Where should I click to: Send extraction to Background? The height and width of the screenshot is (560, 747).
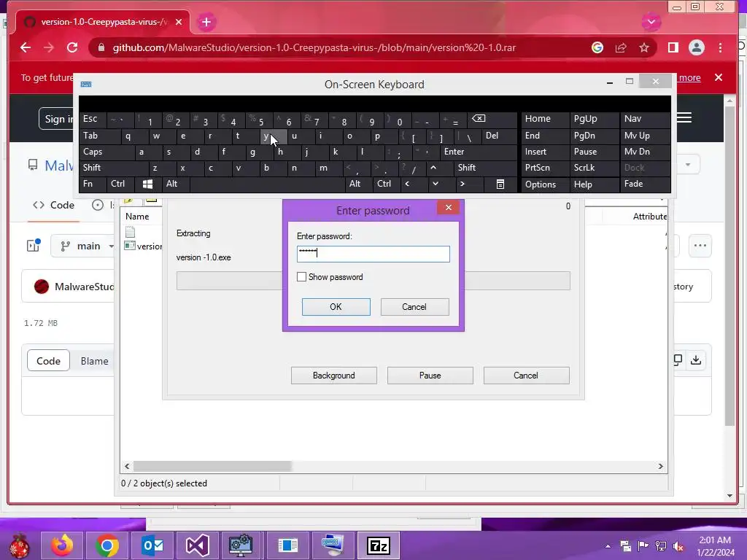pyautogui.click(x=333, y=376)
